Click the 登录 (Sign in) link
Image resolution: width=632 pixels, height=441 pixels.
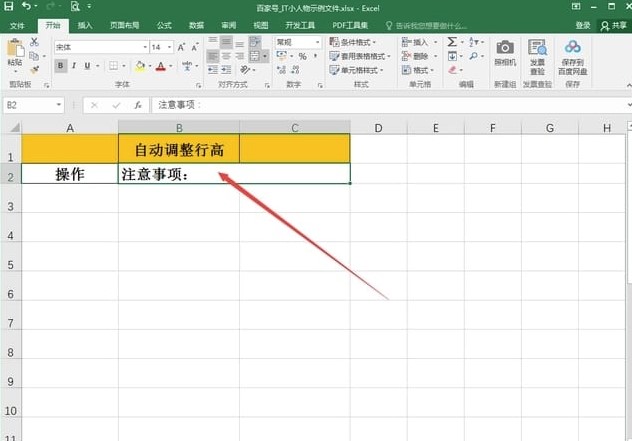pos(583,25)
